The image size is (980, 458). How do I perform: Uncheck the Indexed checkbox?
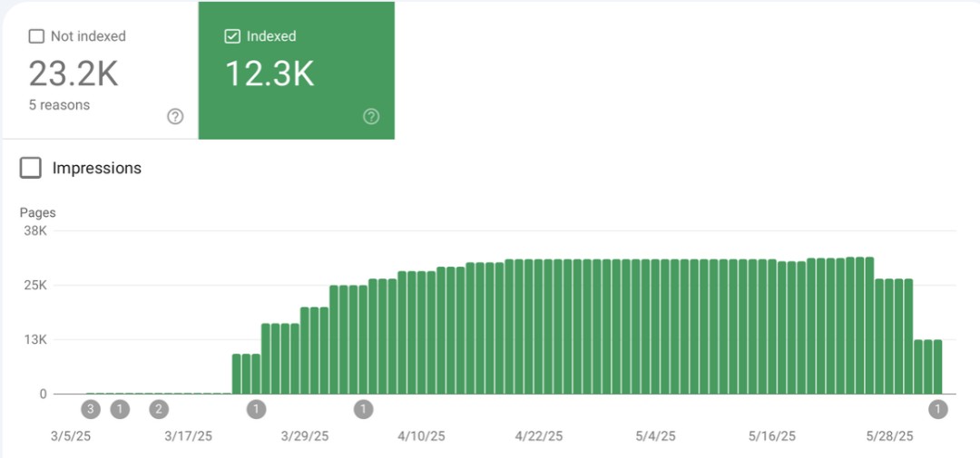tap(231, 36)
